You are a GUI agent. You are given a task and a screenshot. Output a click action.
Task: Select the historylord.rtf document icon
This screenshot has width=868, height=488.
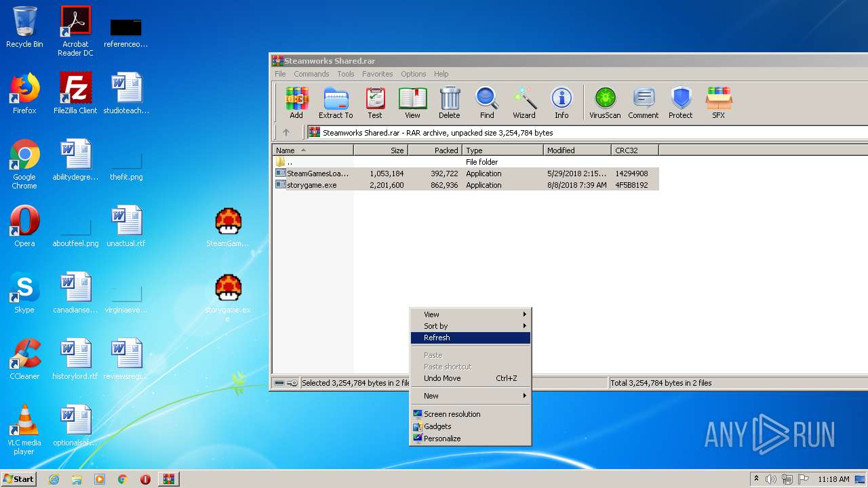[x=75, y=359]
